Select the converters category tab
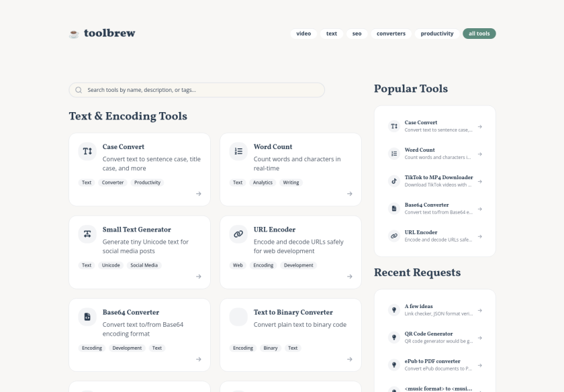Screen dimensions: 564x392 click(391, 34)
